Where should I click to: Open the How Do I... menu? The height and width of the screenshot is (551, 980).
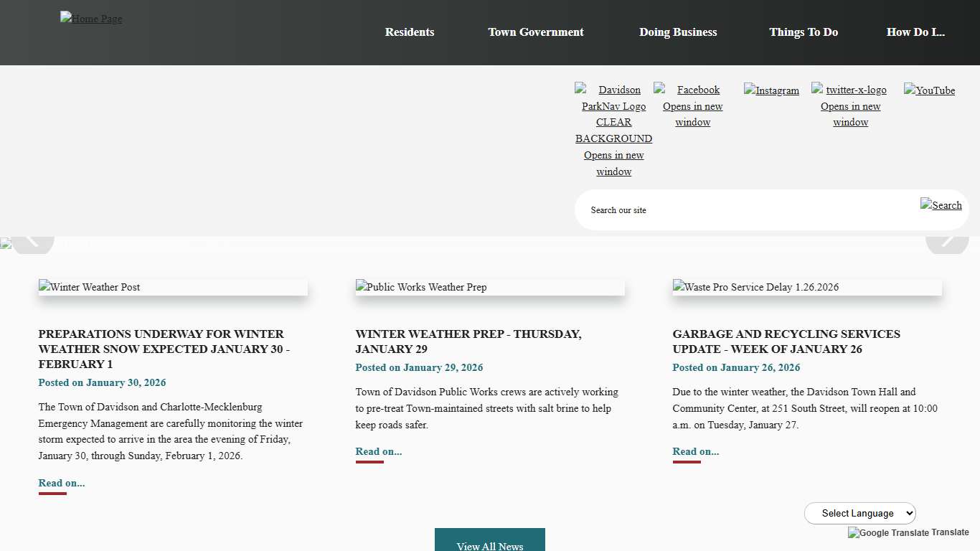[x=916, y=32]
